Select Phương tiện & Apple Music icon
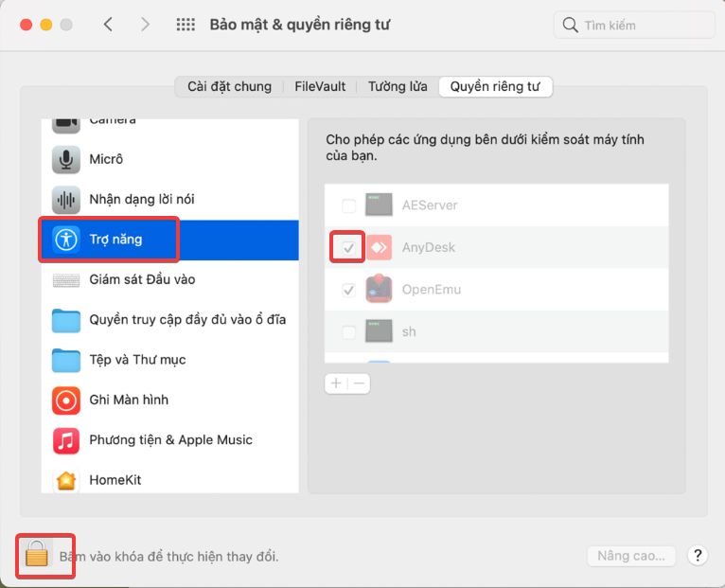The image size is (725, 588). tap(66, 440)
